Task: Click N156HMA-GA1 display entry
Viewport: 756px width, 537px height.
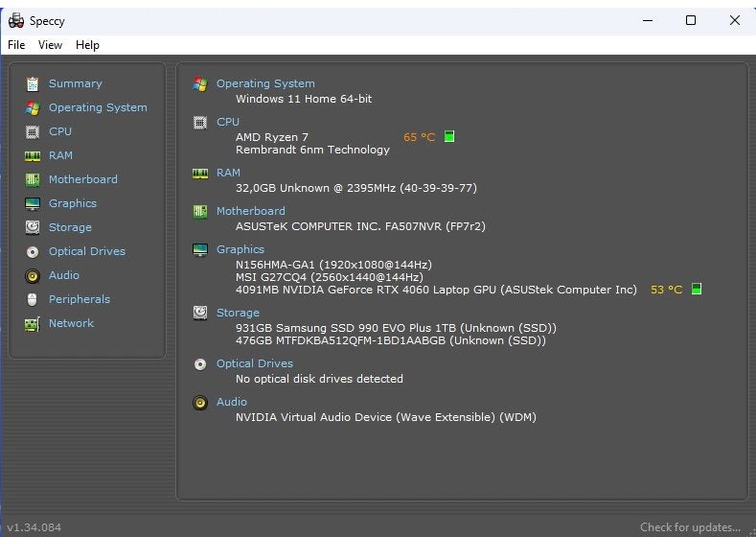Action: click(333, 265)
